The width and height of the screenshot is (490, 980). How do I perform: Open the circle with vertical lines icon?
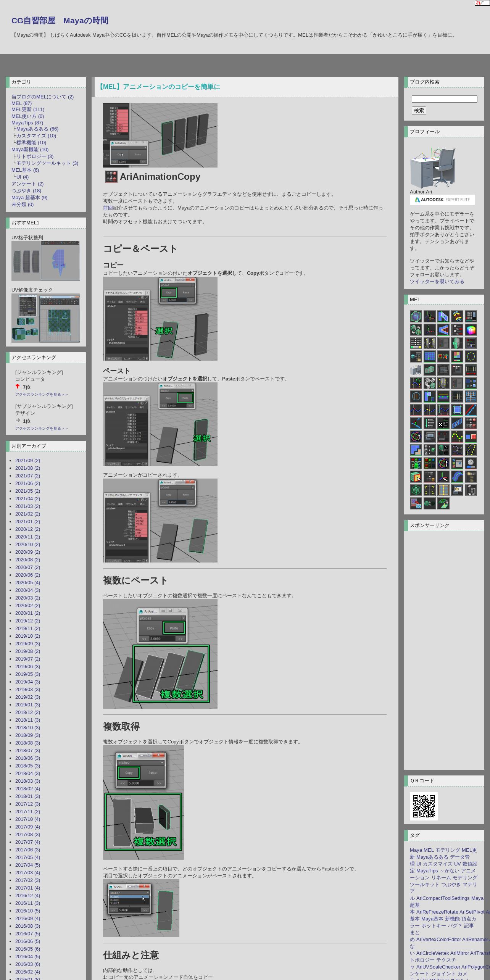pyautogui.click(x=416, y=397)
